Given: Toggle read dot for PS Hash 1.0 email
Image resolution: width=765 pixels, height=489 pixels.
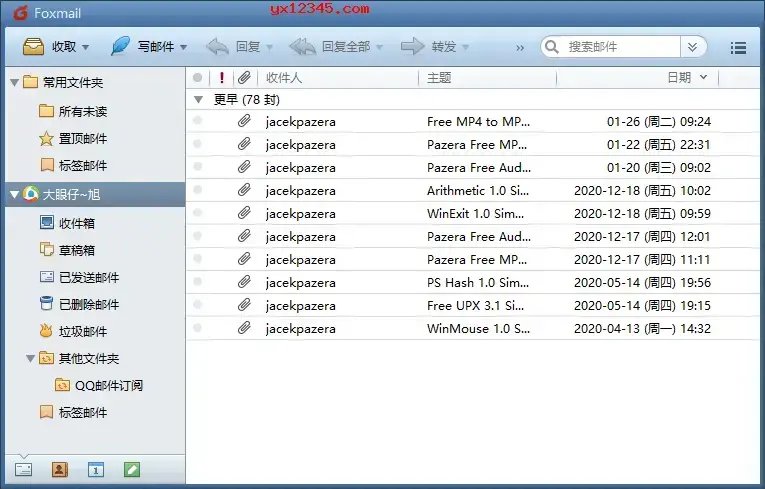Looking at the screenshot, I should coord(197,281).
